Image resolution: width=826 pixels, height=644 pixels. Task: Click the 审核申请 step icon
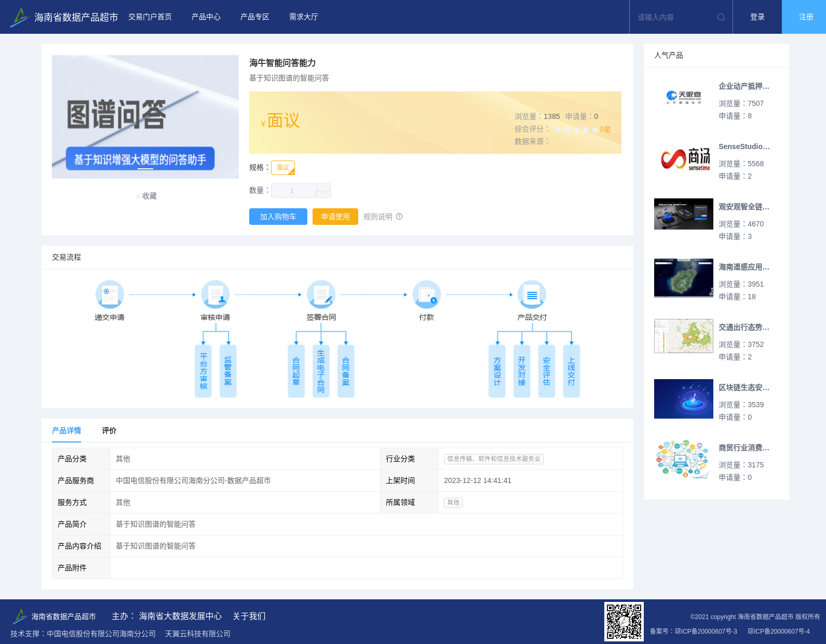[215, 294]
